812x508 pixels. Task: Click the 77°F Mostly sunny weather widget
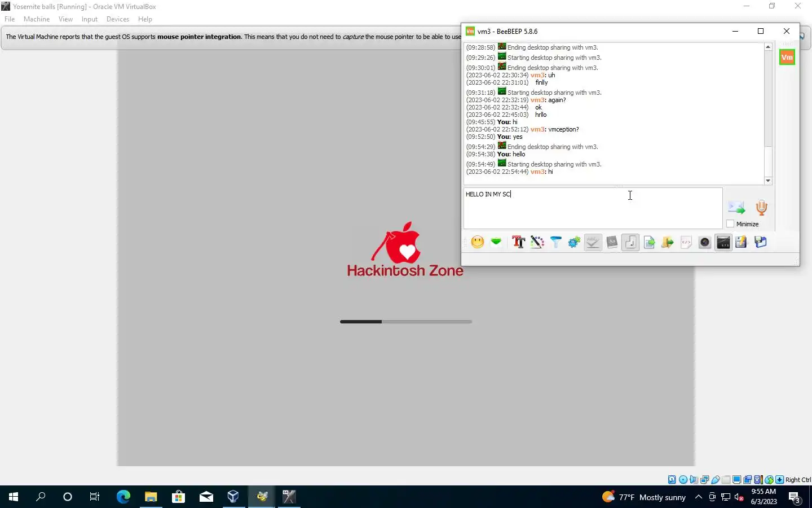click(643, 497)
